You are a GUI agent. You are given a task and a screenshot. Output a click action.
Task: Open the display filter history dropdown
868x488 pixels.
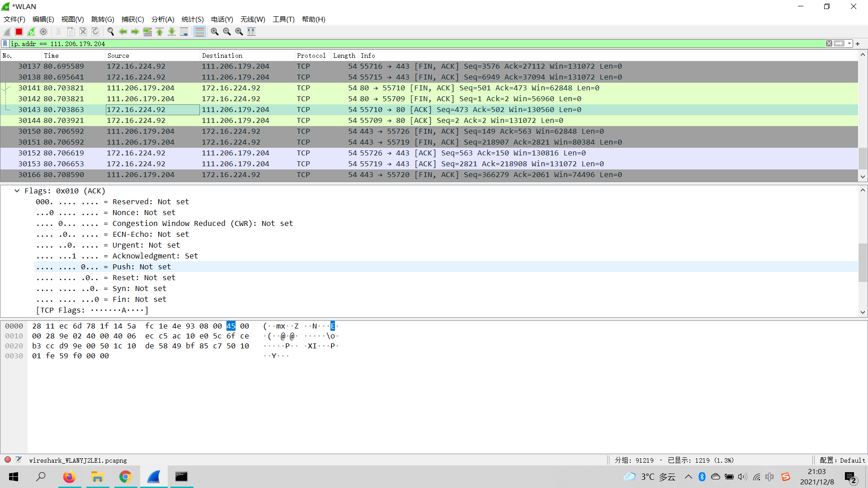(849, 44)
